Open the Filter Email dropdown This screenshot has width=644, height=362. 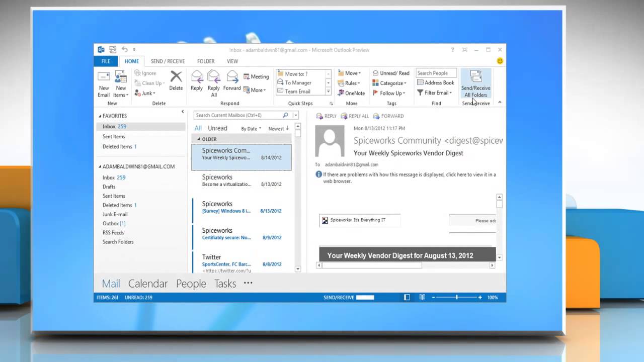point(435,93)
